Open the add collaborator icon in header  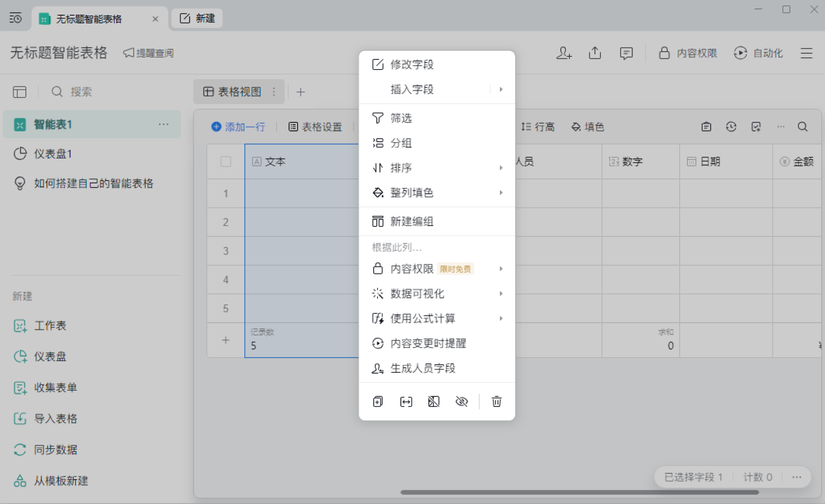[x=564, y=53]
